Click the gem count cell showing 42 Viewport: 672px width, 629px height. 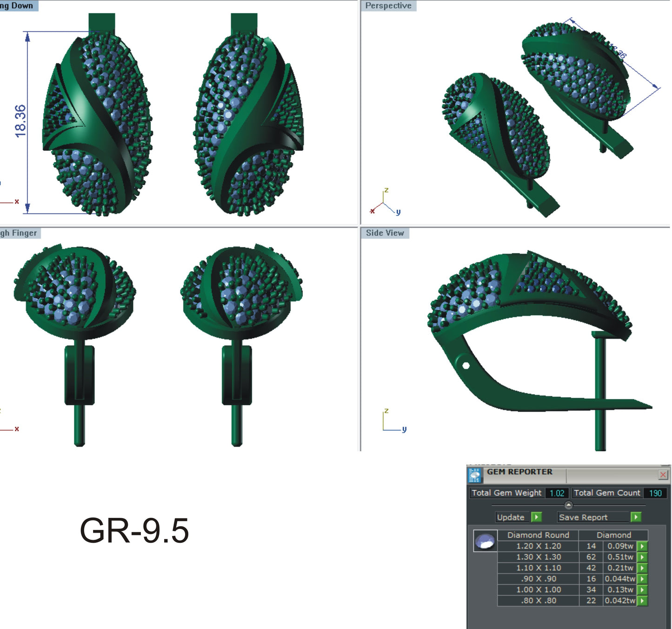(591, 568)
